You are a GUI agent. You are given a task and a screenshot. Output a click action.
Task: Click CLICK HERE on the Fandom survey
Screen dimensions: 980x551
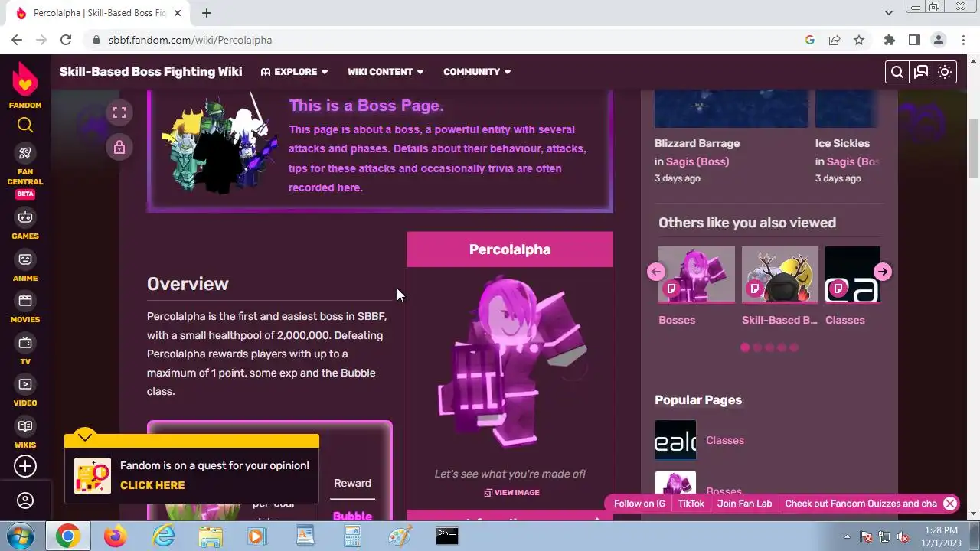point(152,485)
